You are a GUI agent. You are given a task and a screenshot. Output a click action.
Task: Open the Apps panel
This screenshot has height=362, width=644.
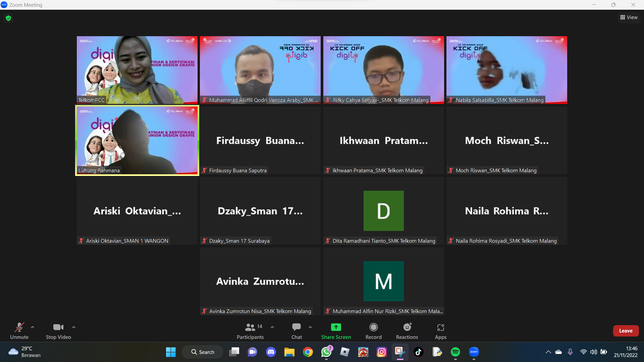pyautogui.click(x=440, y=330)
